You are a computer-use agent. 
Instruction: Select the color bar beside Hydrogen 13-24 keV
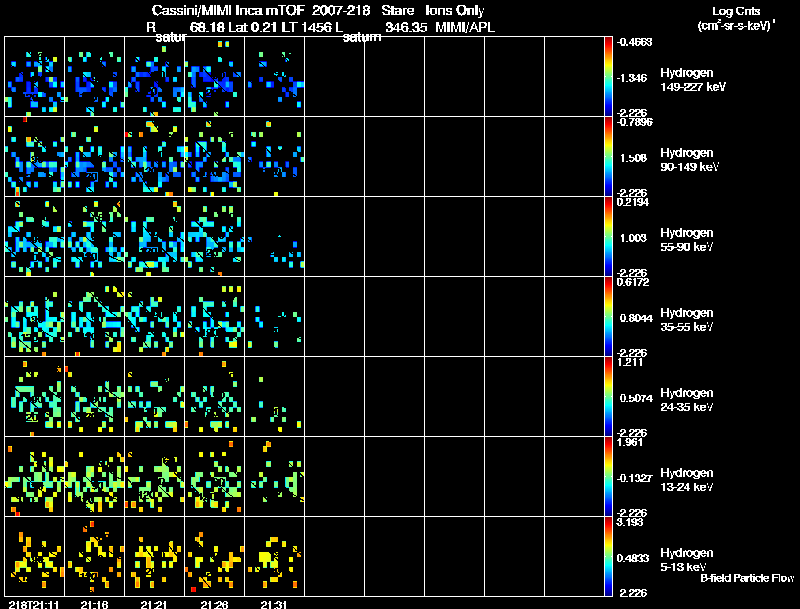click(x=608, y=477)
